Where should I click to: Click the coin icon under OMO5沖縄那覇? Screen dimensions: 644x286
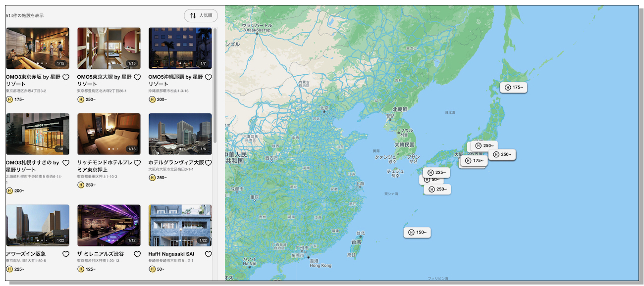pos(152,99)
